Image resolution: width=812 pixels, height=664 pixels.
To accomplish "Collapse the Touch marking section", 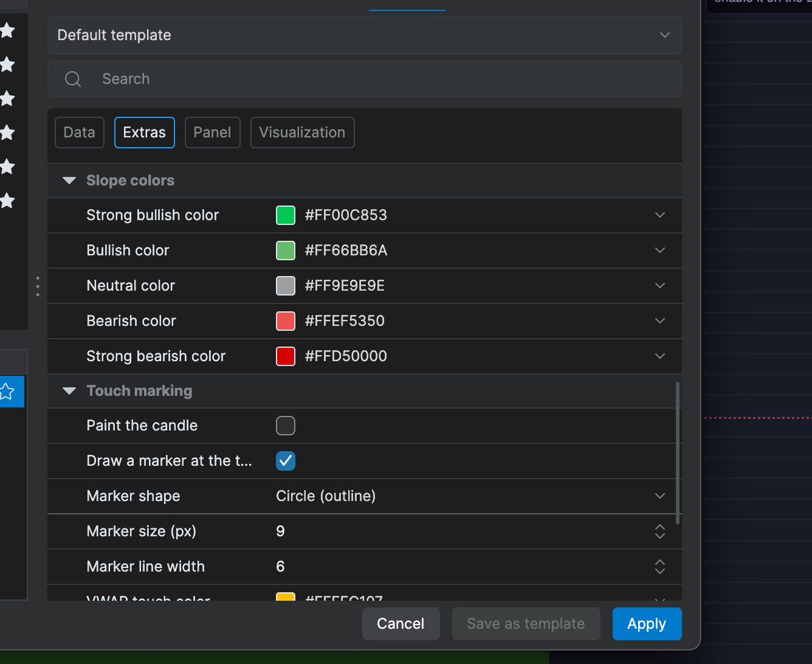I will [x=69, y=391].
